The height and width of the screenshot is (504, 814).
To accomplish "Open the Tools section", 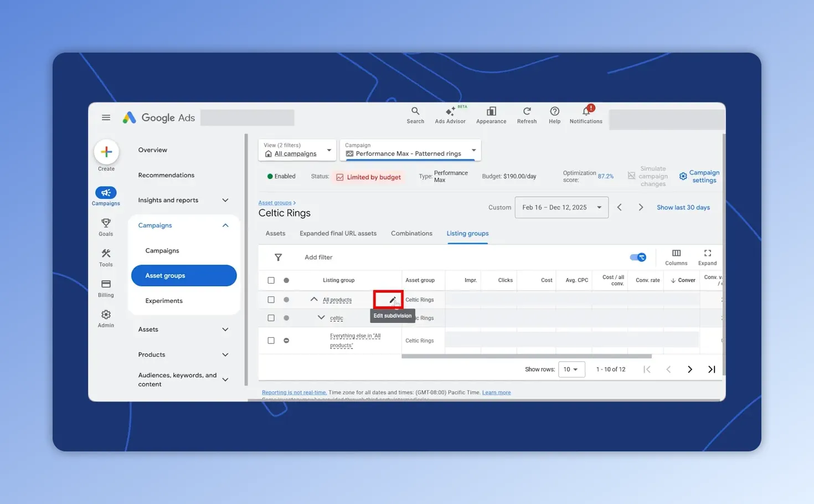I will (106, 257).
